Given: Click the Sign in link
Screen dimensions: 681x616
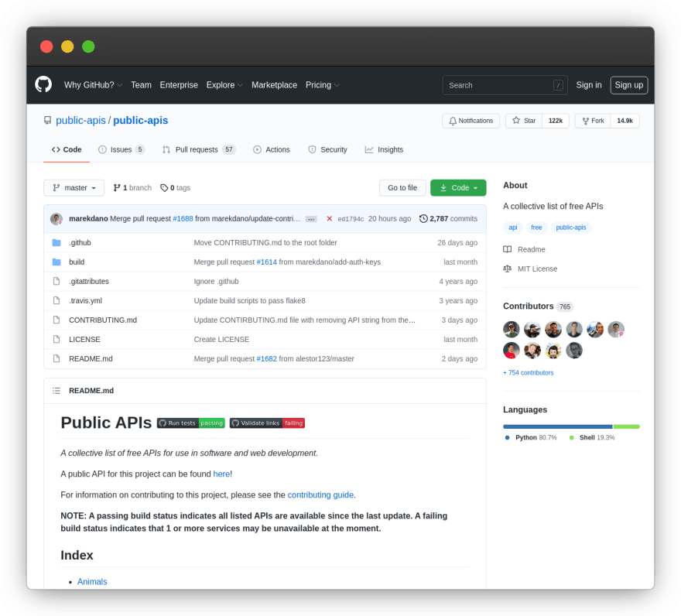Looking at the screenshot, I should coord(588,85).
